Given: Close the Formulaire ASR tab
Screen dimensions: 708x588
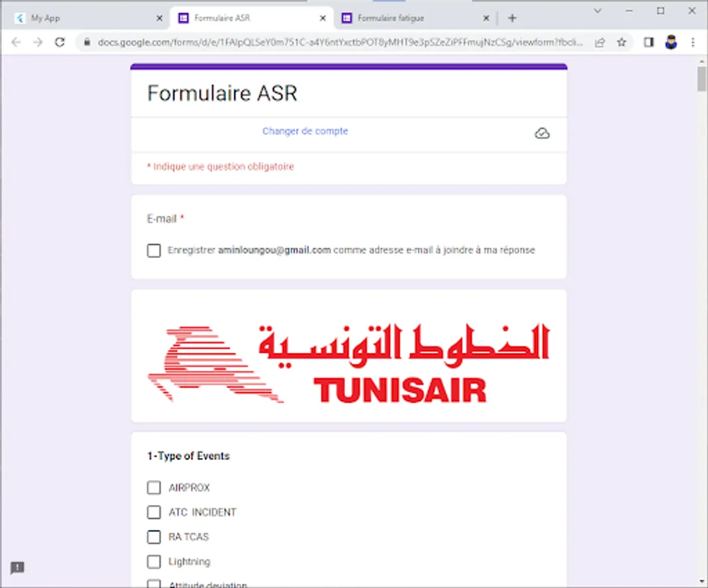Looking at the screenshot, I should click(x=323, y=18).
